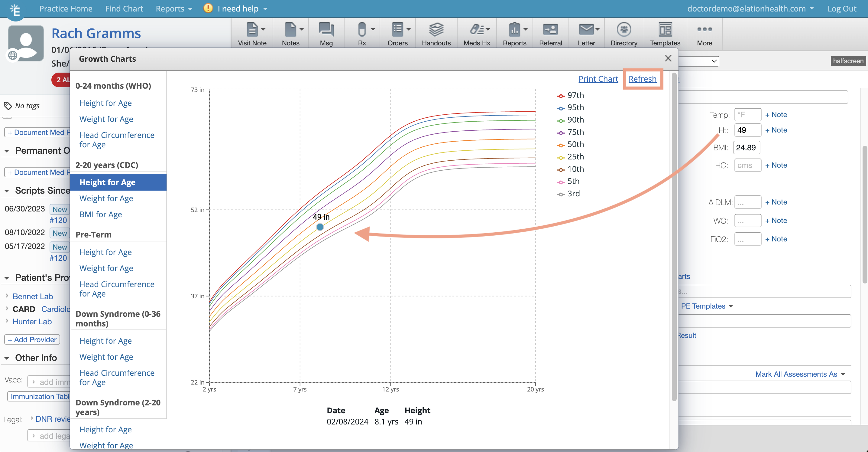Select BMI for Age chart option
Viewport: 868px width, 452px height.
[x=101, y=214]
